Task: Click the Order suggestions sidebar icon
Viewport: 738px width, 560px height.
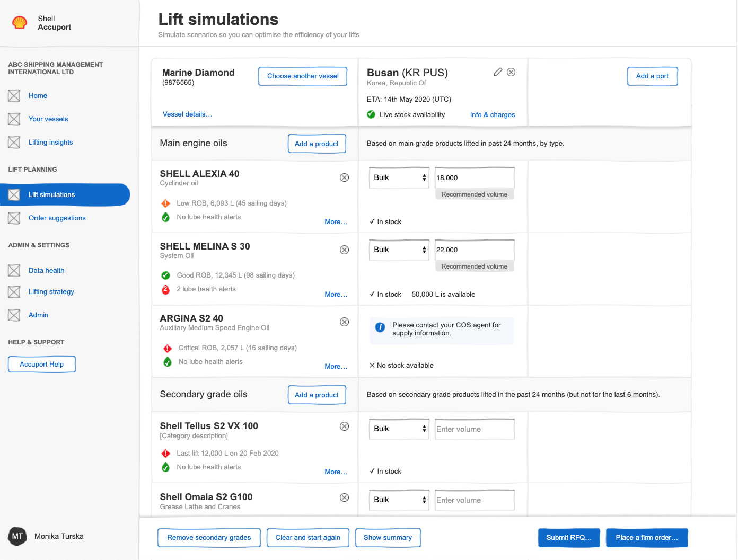Action: tap(14, 218)
